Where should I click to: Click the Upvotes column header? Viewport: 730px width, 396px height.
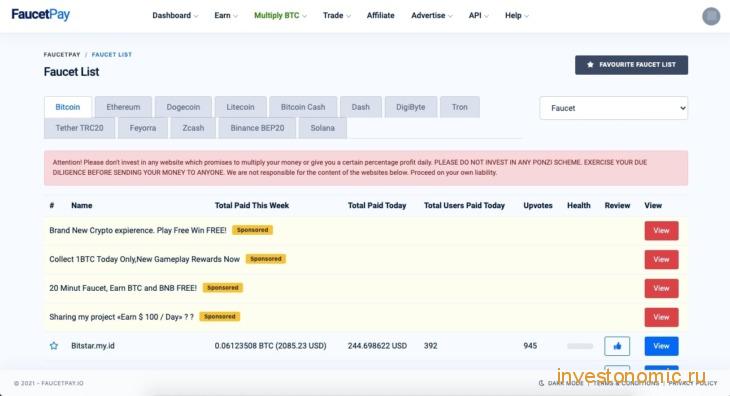[538, 205]
